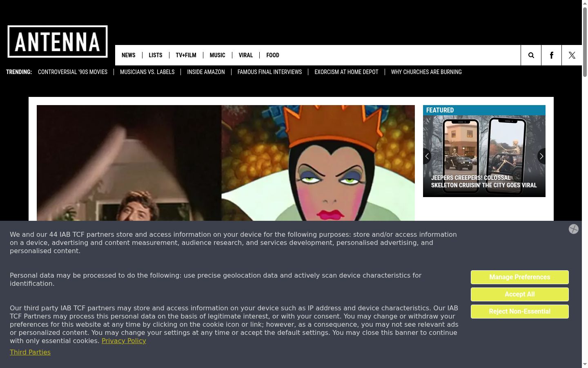Open the site search magnifier icon
This screenshot has height=368, width=588.
click(x=531, y=55)
